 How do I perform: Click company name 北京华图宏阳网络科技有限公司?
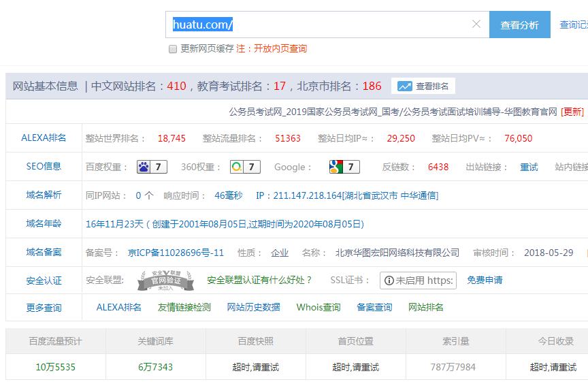click(397, 253)
